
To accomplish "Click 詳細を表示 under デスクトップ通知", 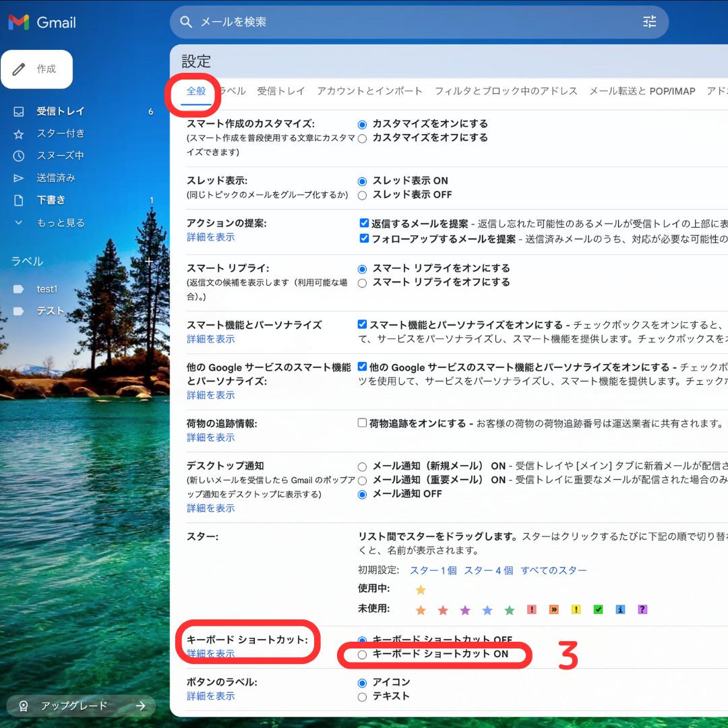I will click(x=211, y=508).
